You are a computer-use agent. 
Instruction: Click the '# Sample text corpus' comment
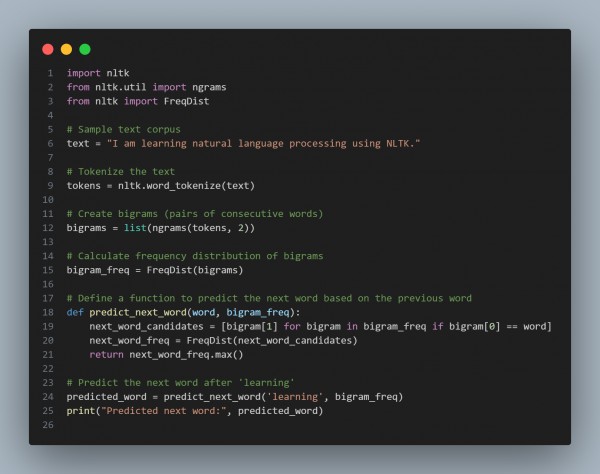pos(124,129)
